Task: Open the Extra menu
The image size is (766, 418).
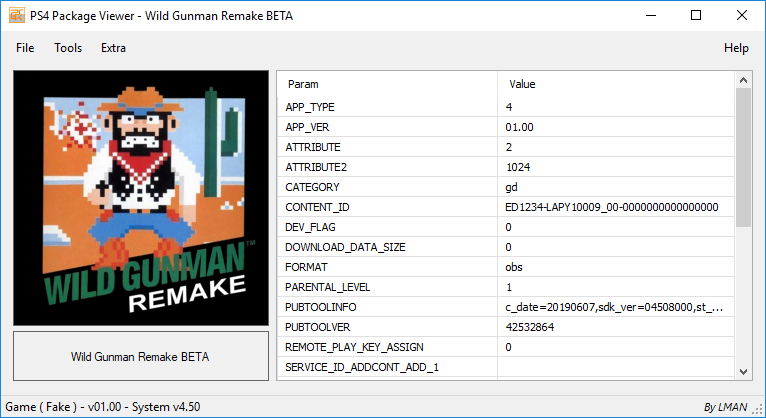Action: coord(113,48)
